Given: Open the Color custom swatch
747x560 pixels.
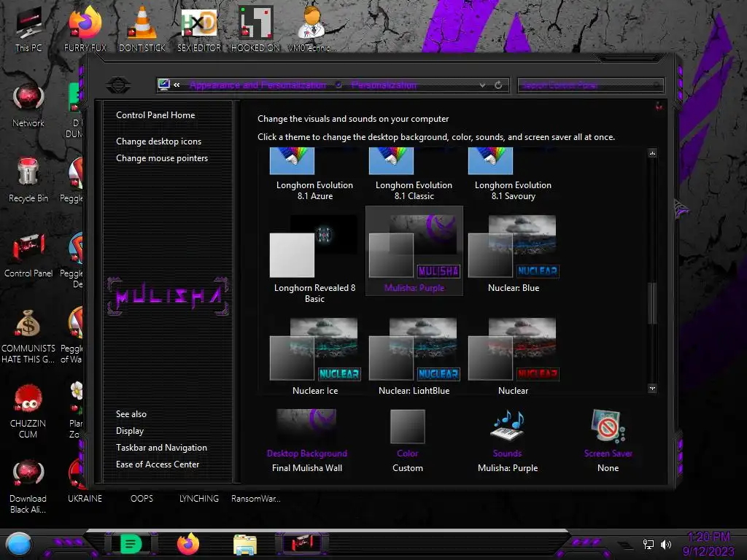Looking at the screenshot, I should [x=408, y=426].
